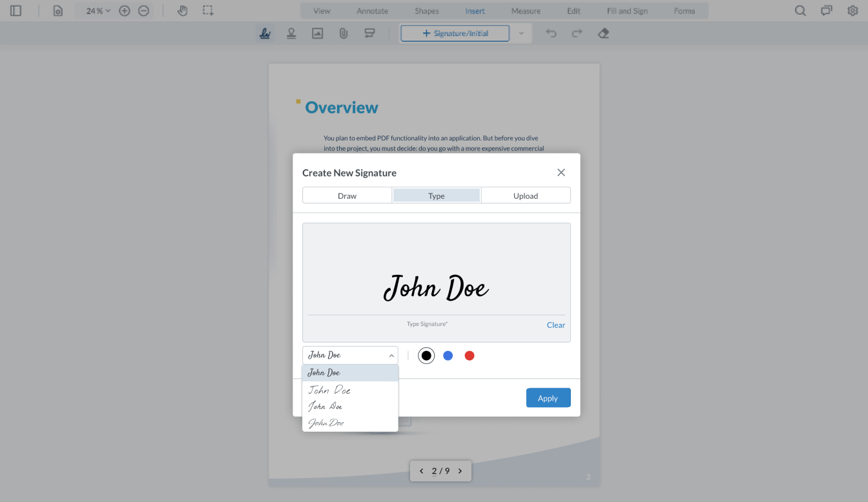Screen dimensions: 868x502
Task: Open the search magnifier icon
Action: coord(800,10)
